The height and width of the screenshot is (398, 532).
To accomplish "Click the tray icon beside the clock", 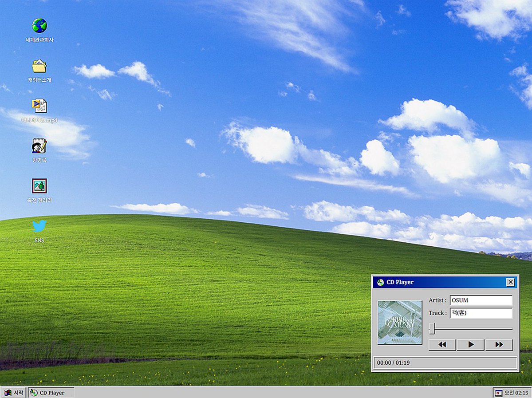I will [x=498, y=393].
